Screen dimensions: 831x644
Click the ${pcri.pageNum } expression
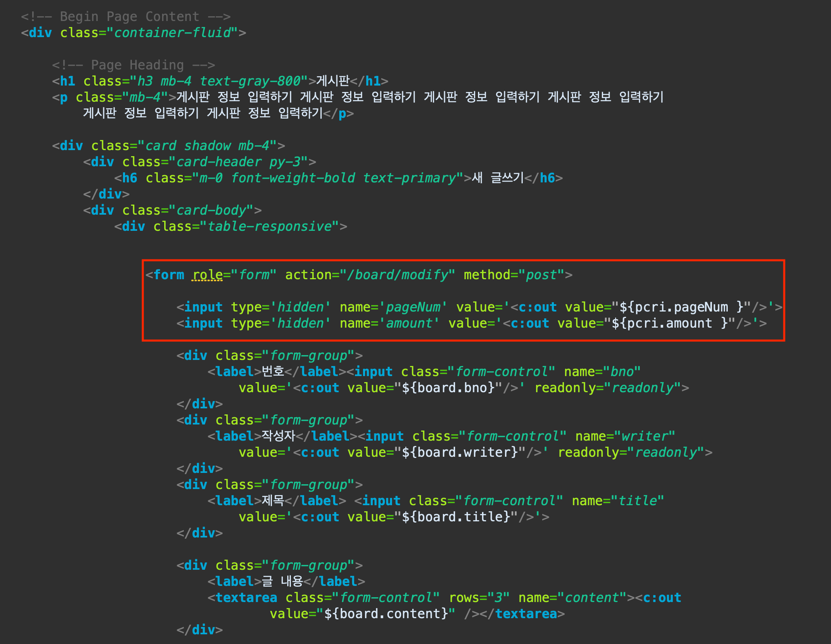point(681,307)
